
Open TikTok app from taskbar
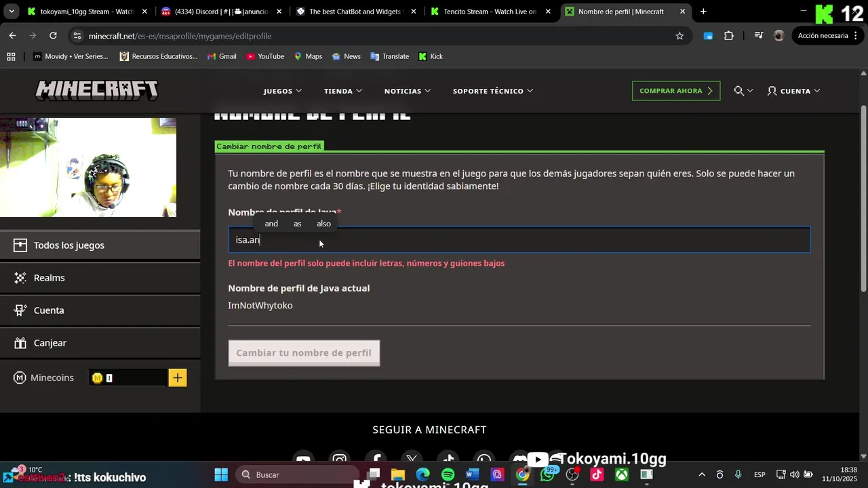pyautogui.click(x=597, y=474)
